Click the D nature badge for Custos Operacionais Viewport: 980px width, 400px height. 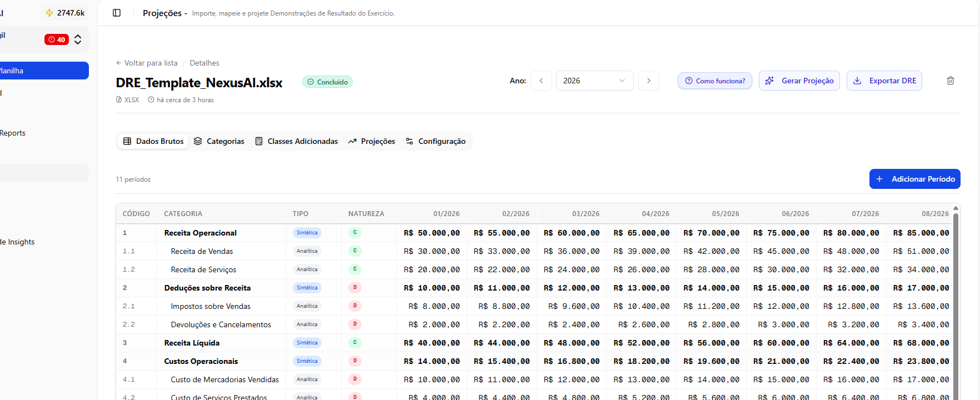(355, 361)
